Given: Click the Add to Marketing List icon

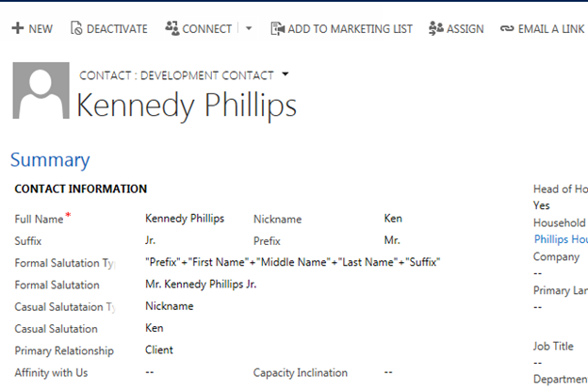Looking at the screenshot, I should 277,29.
